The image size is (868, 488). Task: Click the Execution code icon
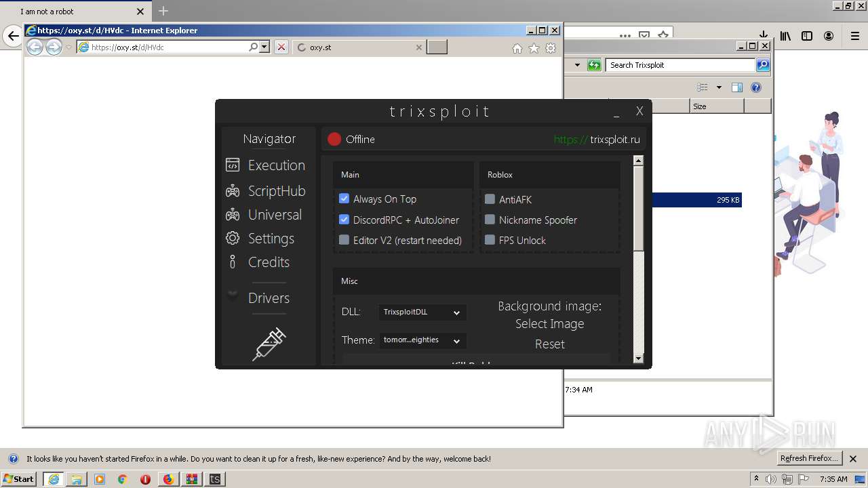233,165
